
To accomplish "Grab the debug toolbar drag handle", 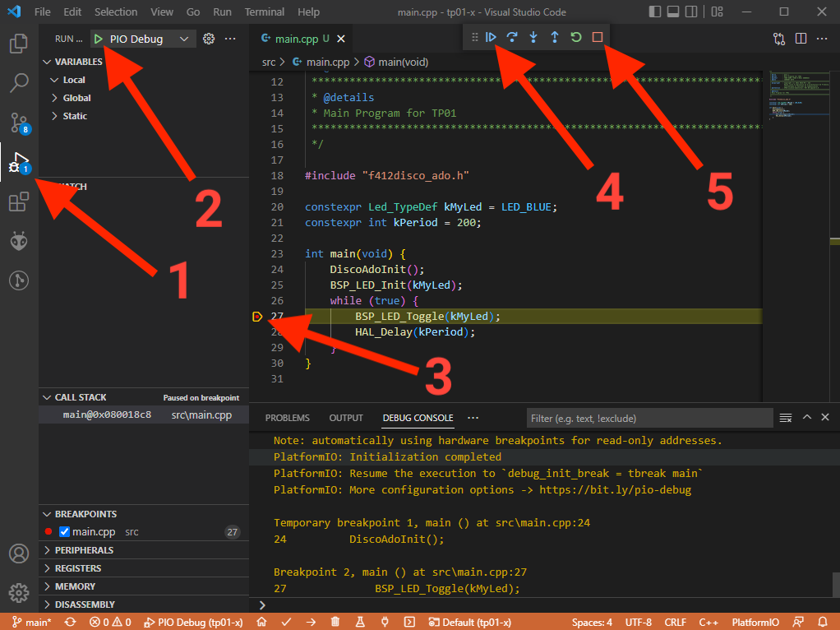I will coord(474,37).
